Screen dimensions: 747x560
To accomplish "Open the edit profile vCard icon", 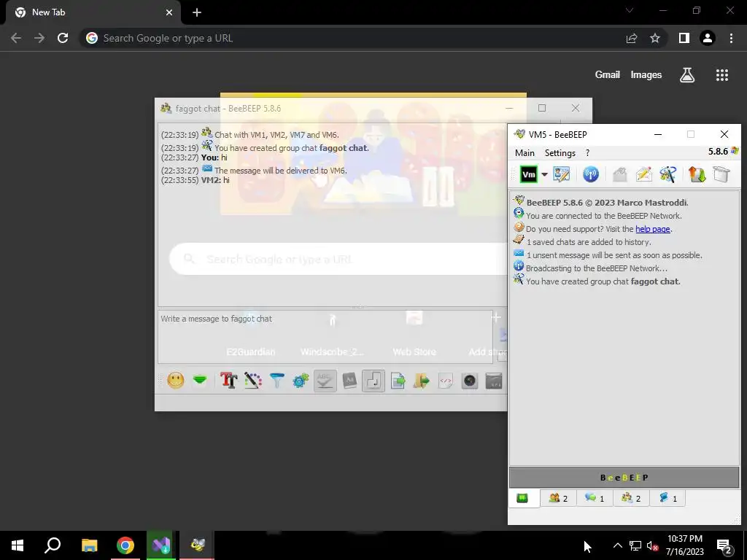I will 561,174.
